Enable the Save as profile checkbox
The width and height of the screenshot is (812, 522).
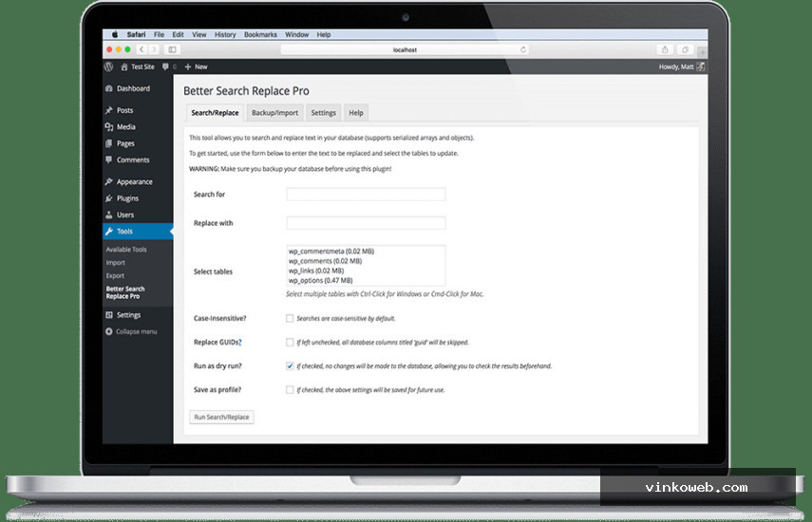click(x=290, y=389)
